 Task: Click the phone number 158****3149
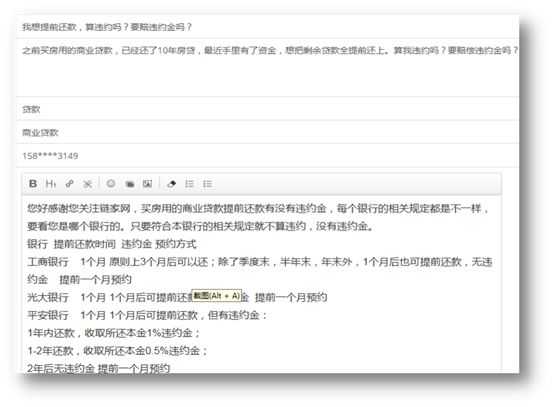50,156
